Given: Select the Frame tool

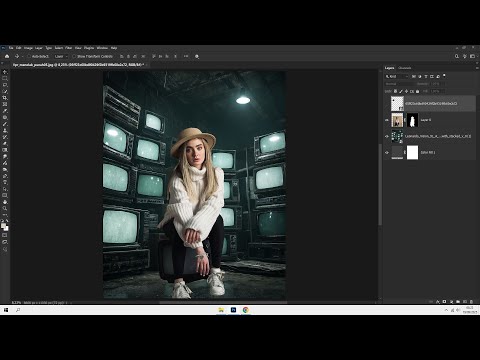Looking at the screenshot, I should click(x=5, y=104).
